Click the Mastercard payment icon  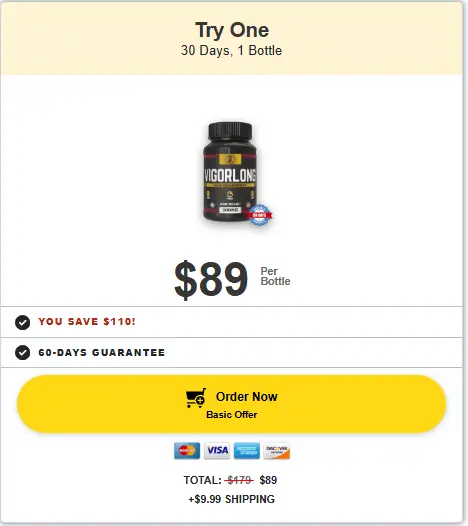[x=187, y=451]
